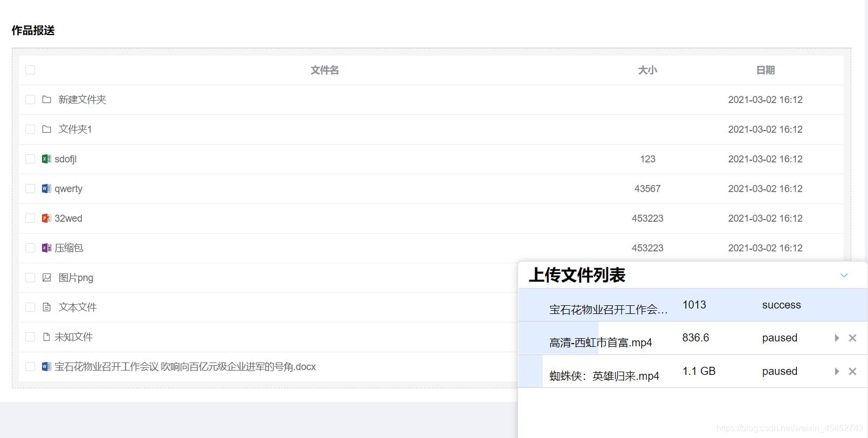Image resolution: width=868 pixels, height=438 pixels.
Task: Click paused status of 蜘蛛侠：英雄归来.mp4
Action: [780, 372]
